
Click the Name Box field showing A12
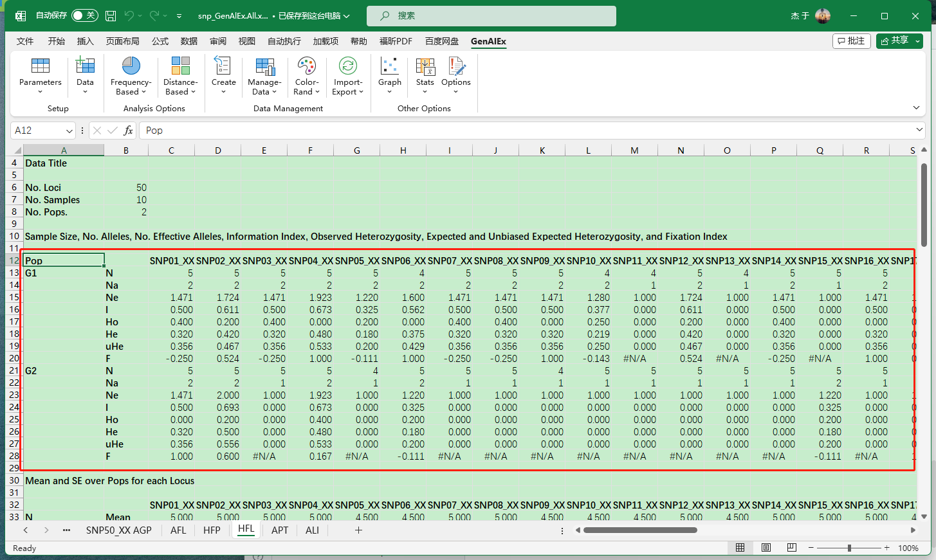pyautogui.click(x=38, y=131)
